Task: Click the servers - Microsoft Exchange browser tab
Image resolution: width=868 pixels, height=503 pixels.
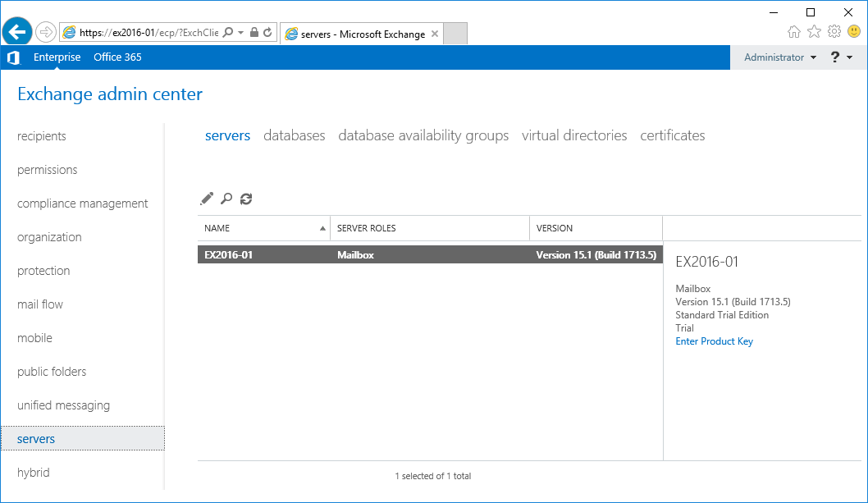Action: 363,34
